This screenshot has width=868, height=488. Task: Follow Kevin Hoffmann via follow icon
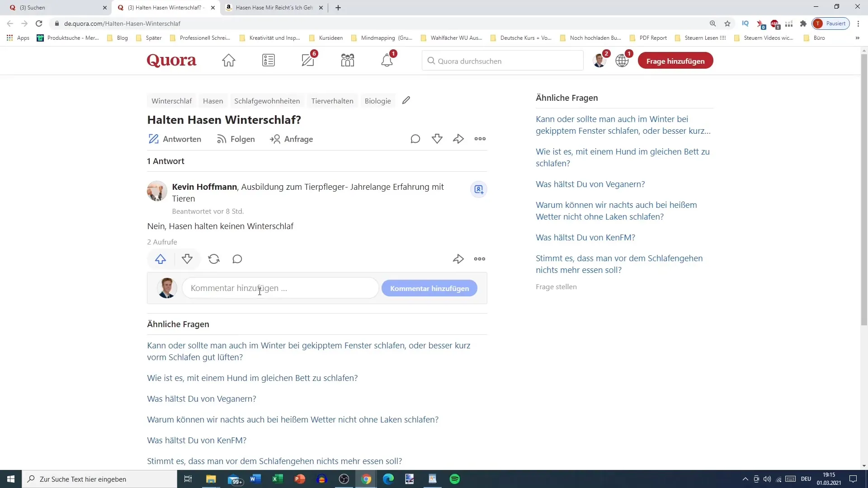[x=479, y=189]
